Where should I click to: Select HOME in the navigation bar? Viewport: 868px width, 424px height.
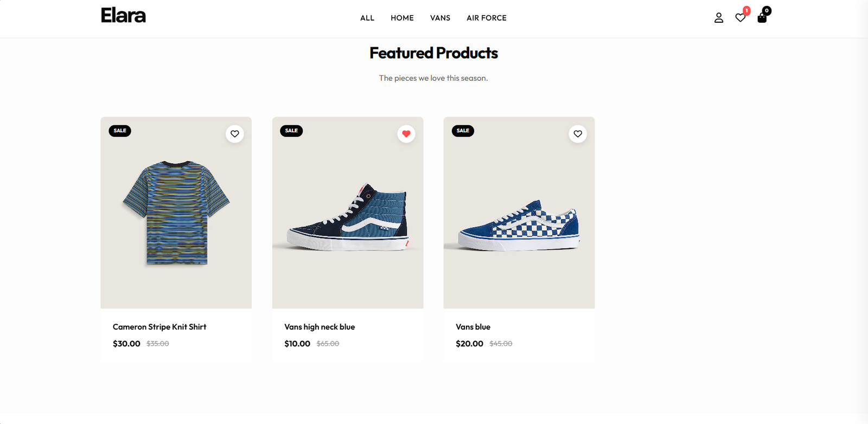tap(401, 18)
